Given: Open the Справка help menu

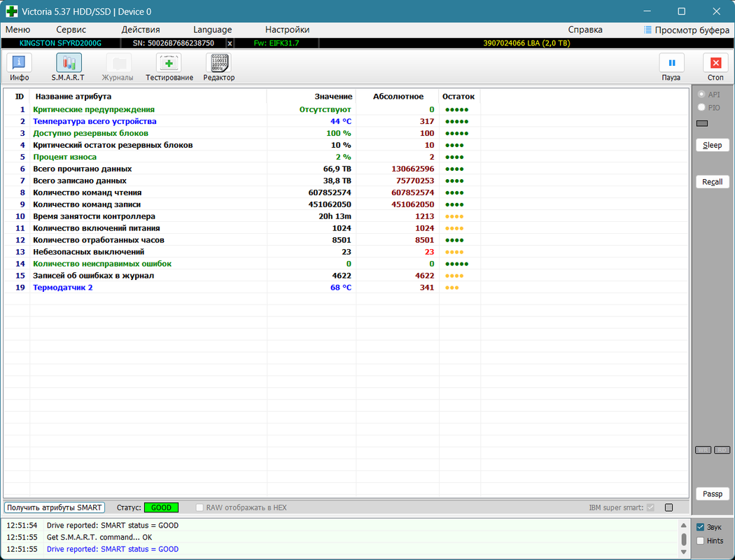Looking at the screenshot, I should (x=585, y=29).
